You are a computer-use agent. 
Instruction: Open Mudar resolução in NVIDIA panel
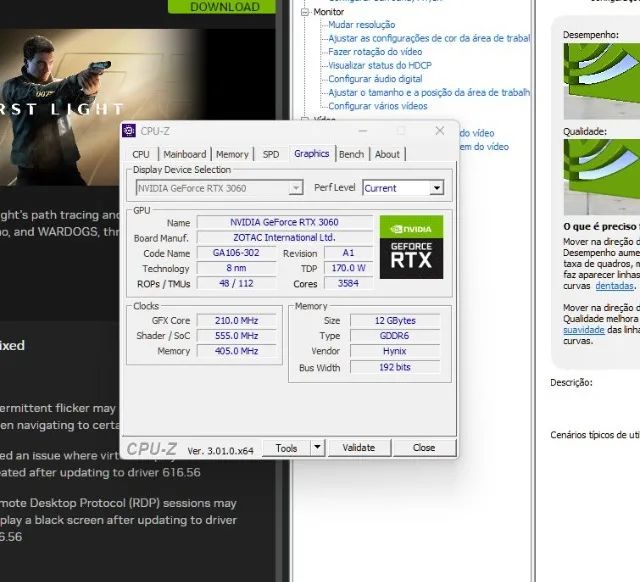tap(362, 24)
